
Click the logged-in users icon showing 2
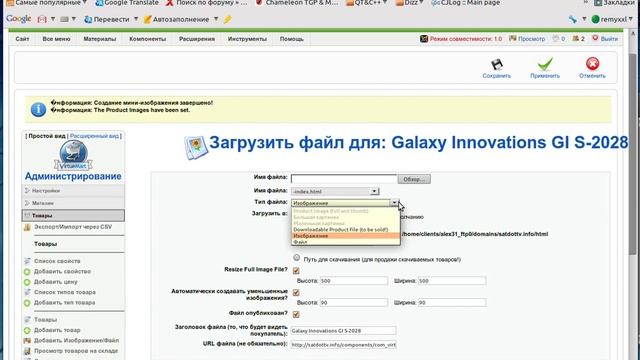pos(576,39)
